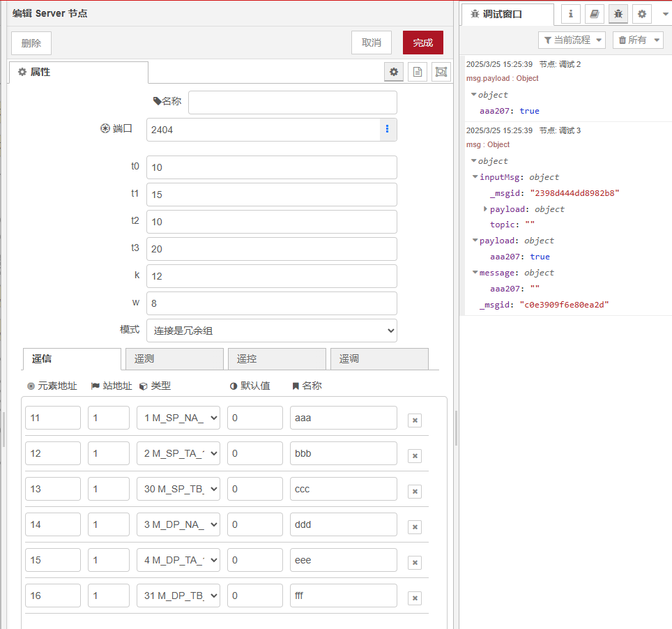Click the info sidebar icon

coord(570,14)
